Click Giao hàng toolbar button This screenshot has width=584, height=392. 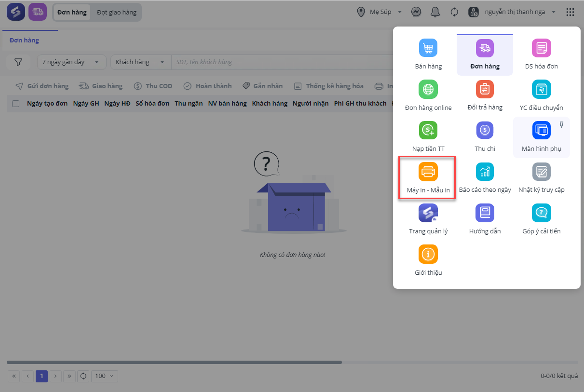[x=101, y=86]
